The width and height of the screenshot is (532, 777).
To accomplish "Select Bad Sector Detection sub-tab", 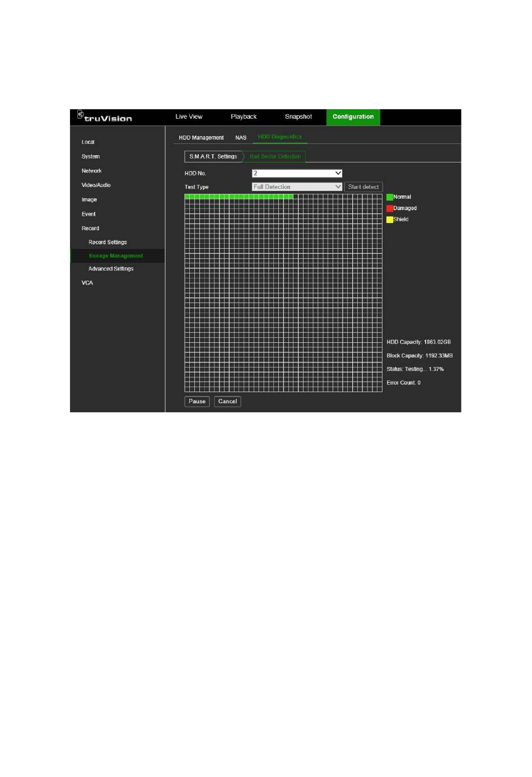I will click(x=276, y=157).
